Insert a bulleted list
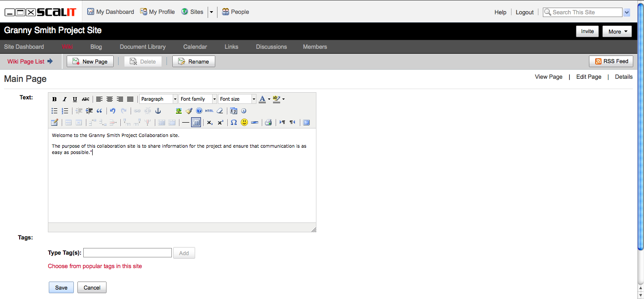 (55, 111)
